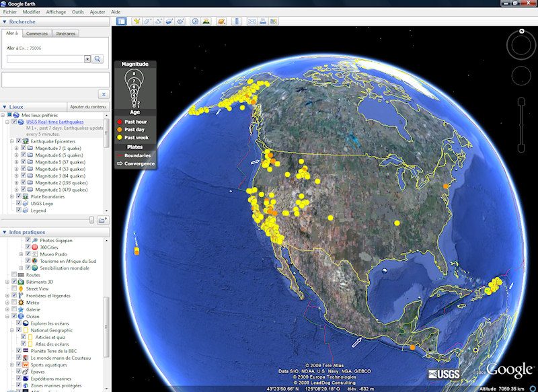Open the USGS Real-time Earthquakes link
538x392 pixels.
(x=55, y=122)
